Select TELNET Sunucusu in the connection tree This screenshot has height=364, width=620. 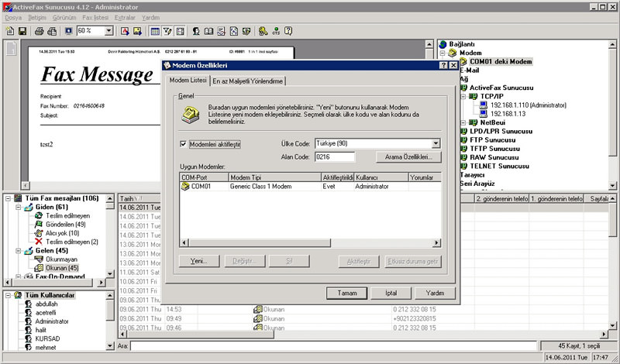(x=499, y=166)
